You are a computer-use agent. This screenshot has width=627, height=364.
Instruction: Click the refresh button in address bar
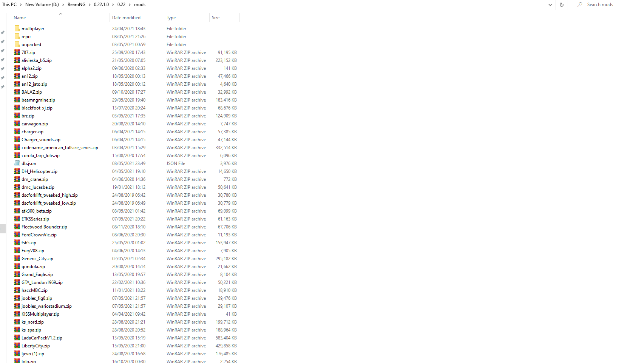(562, 5)
